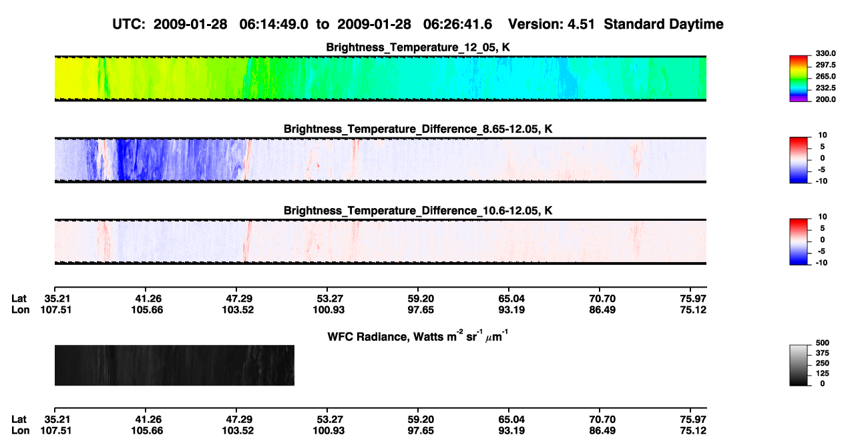Click latitude '35.21' under the temperature panels

[57, 299]
